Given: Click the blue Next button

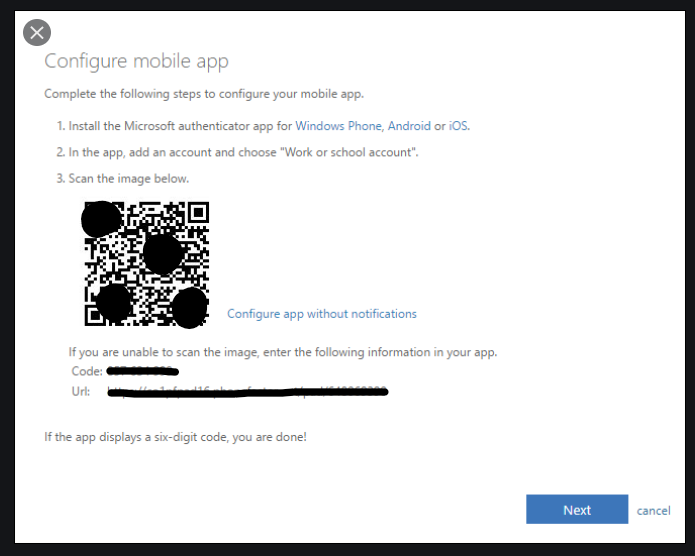Looking at the screenshot, I should click(x=577, y=509).
